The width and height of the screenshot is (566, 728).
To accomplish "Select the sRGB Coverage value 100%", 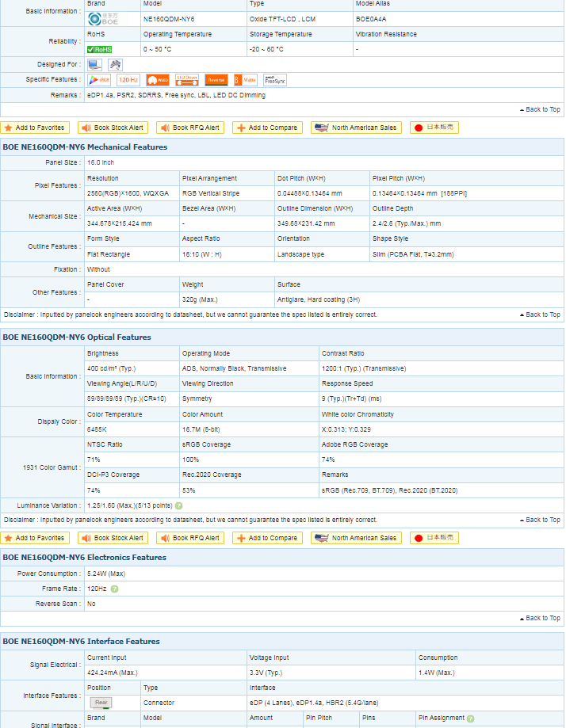I will click(x=190, y=459).
